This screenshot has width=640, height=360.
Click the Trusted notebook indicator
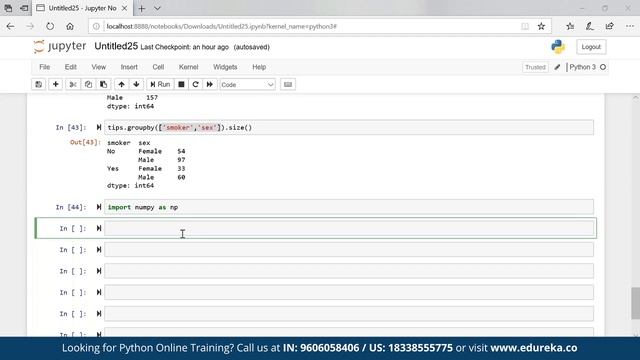pyautogui.click(x=535, y=67)
